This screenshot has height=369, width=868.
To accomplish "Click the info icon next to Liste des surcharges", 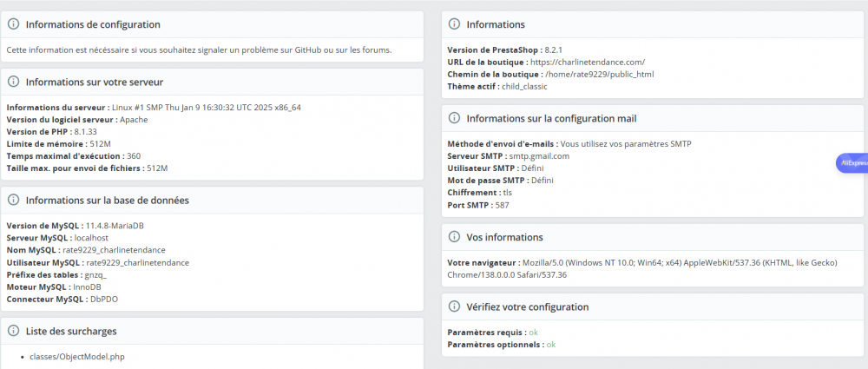I will tap(14, 331).
